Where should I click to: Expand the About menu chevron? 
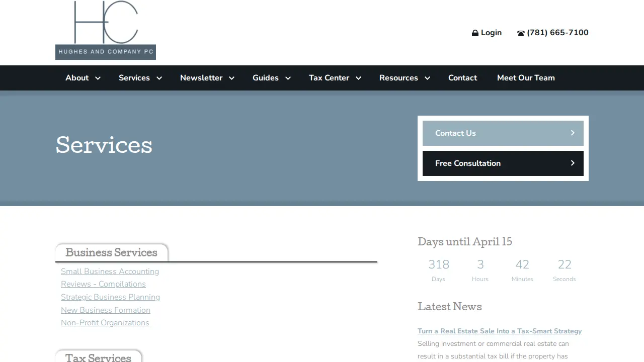[x=98, y=78]
